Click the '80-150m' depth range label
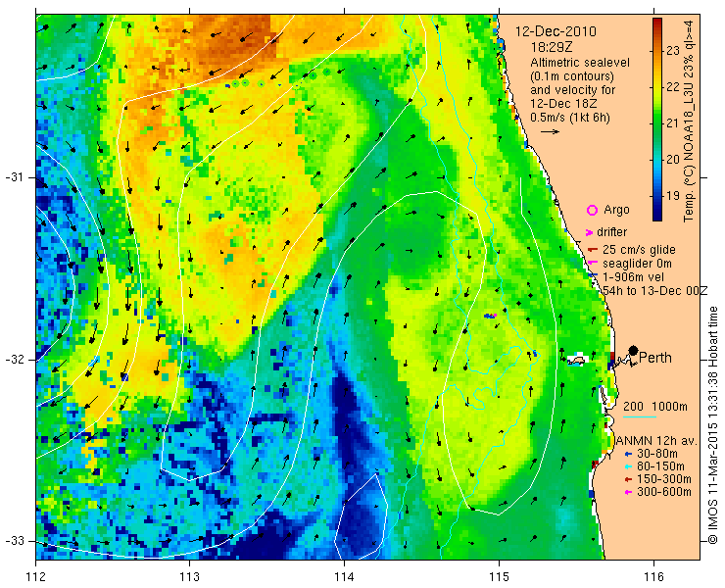Image resolution: width=725 pixels, height=588 pixels. (x=660, y=466)
